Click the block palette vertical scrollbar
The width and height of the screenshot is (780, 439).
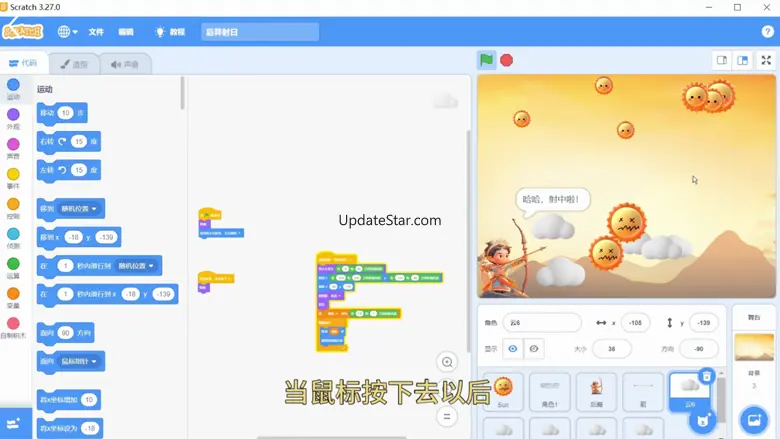pyautogui.click(x=182, y=93)
